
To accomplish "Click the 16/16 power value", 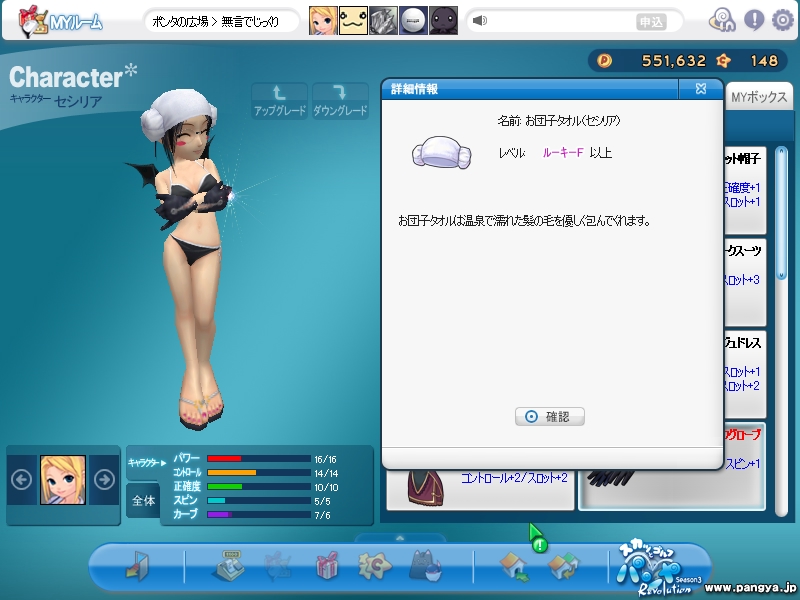I will click(325, 459).
